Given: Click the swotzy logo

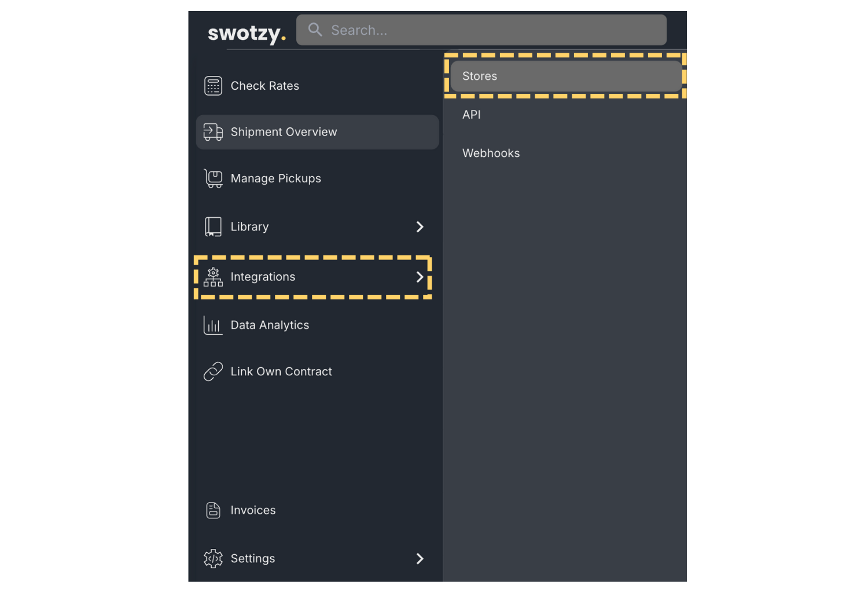Looking at the screenshot, I should coord(247,33).
